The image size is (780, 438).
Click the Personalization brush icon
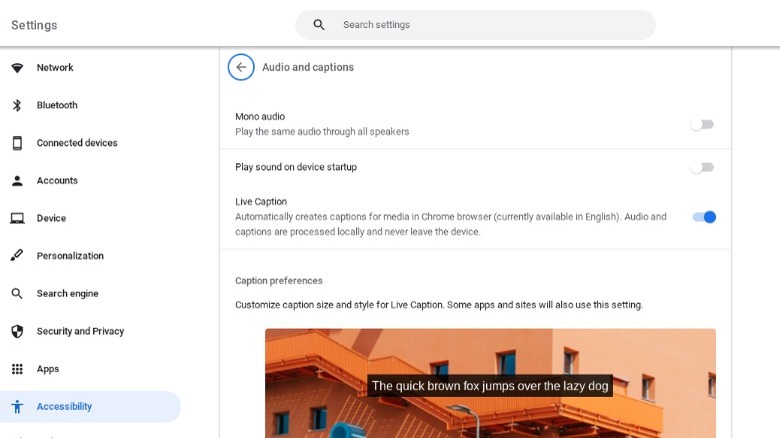point(17,256)
